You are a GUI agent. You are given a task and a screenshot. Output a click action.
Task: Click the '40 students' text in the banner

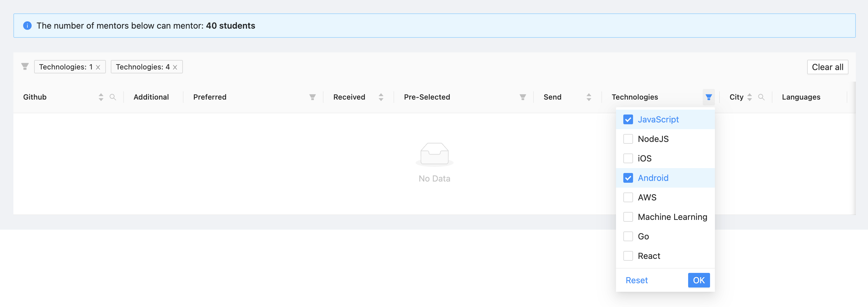(x=230, y=26)
